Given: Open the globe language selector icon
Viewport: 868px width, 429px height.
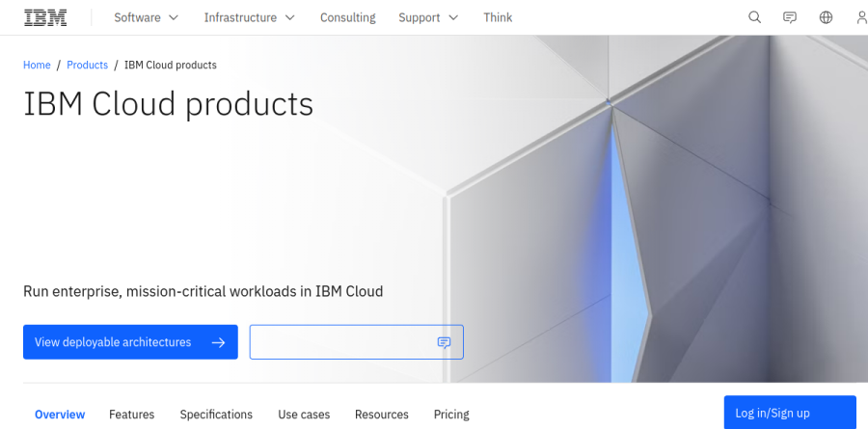Looking at the screenshot, I should click(826, 17).
